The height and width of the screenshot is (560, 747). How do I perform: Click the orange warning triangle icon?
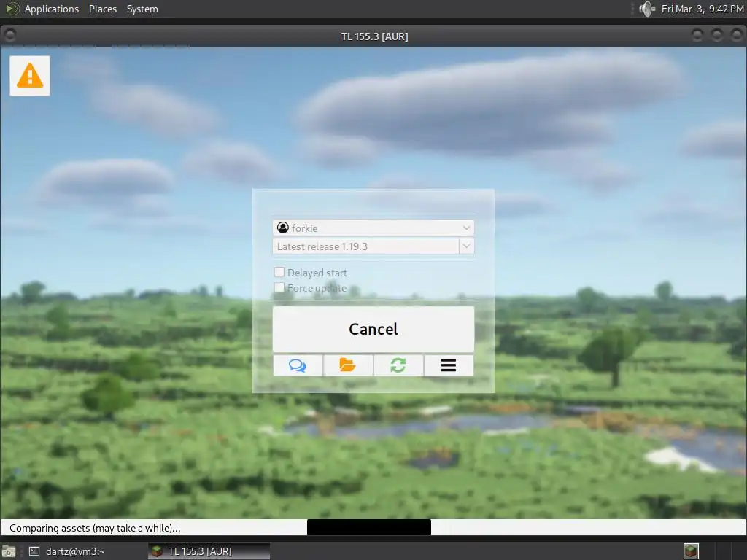click(29, 76)
